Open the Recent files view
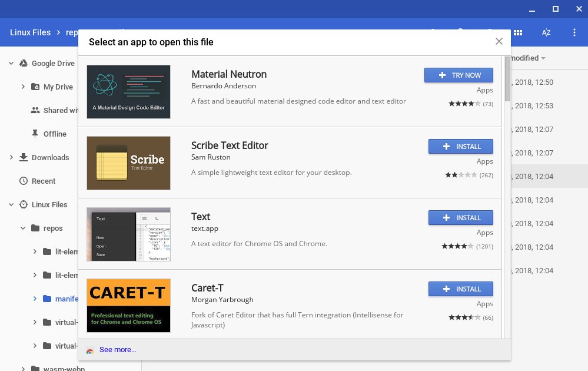 (44, 181)
